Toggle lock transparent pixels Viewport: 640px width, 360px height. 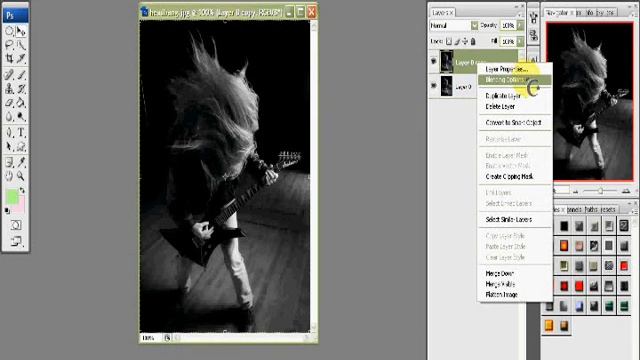click(449, 41)
